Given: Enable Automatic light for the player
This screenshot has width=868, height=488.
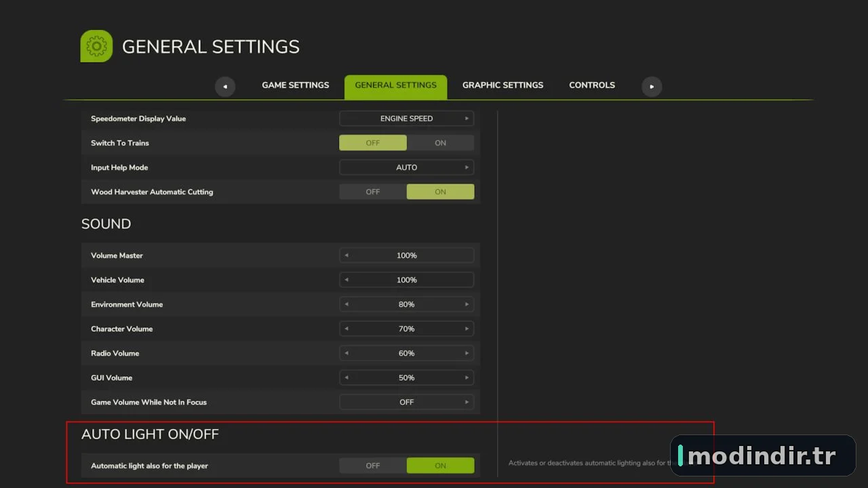Looking at the screenshot, I should (x=441, y=466).
